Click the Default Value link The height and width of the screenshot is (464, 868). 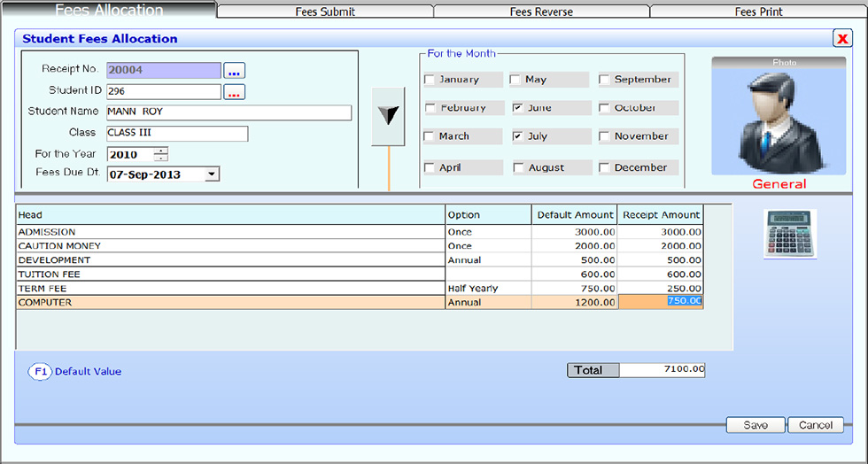pyautogui.click(x=88, y=372)
